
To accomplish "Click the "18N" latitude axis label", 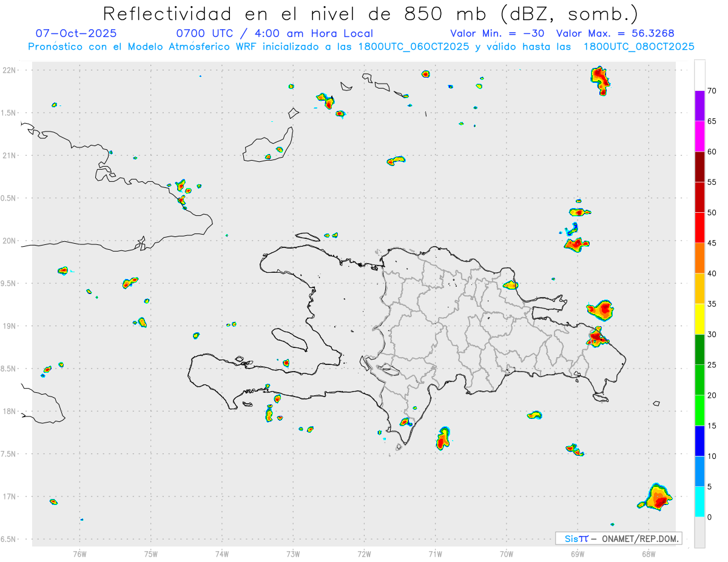I will 10,411.
